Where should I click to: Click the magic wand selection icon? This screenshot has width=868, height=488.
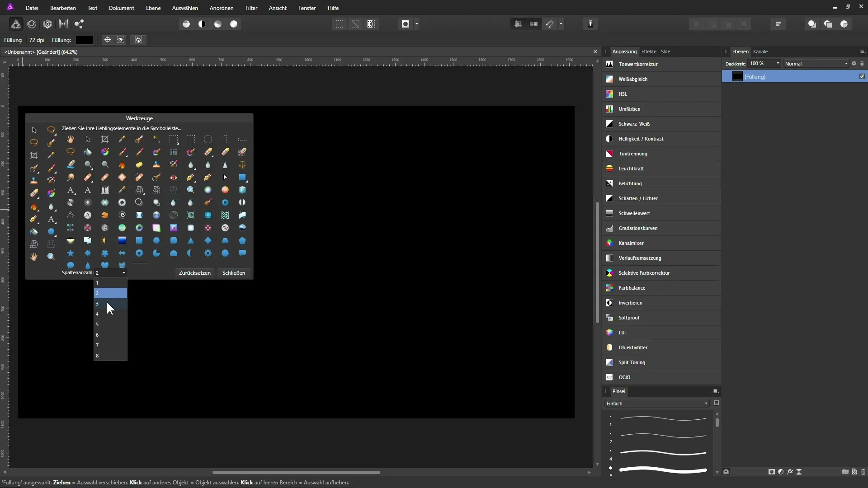(x=156, y=139)
